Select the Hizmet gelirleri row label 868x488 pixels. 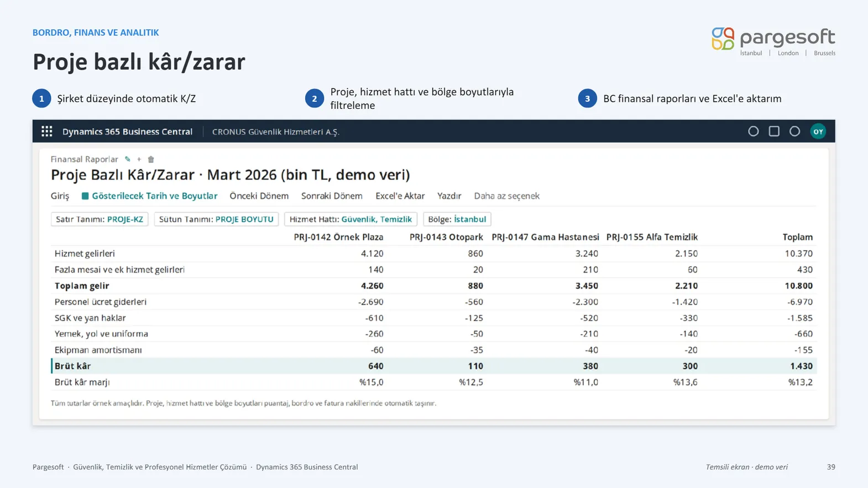85,254
